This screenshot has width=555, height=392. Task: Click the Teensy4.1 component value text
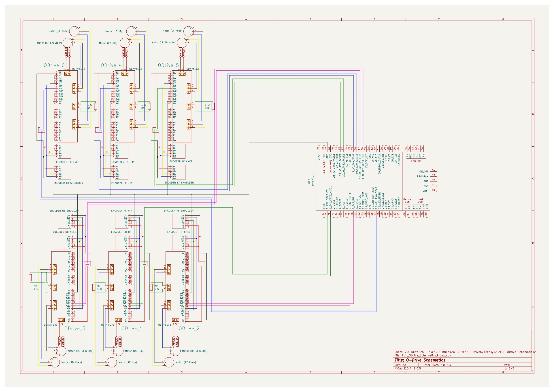[x=313, y=181]
